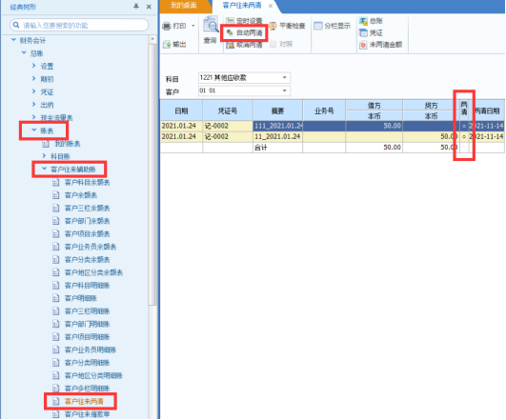506x420 pixels.
Task: Open 客户余额表 report in the tree
Action: 80,195
